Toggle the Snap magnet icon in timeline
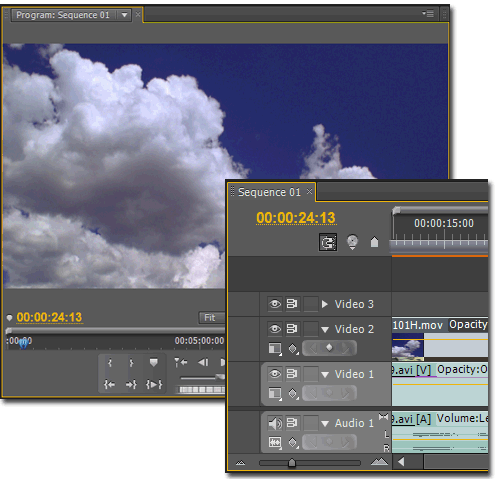The image size is (500, 479). [x=328, y=242]
